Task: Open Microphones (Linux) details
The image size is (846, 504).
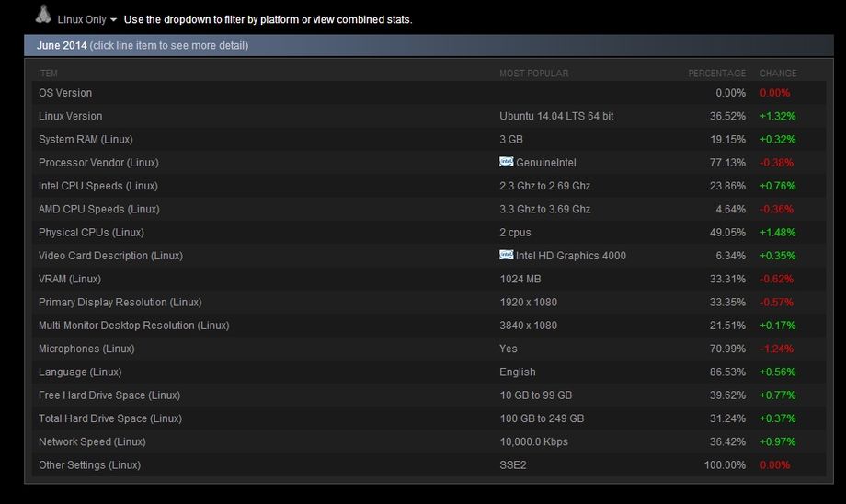Action: 429,349
